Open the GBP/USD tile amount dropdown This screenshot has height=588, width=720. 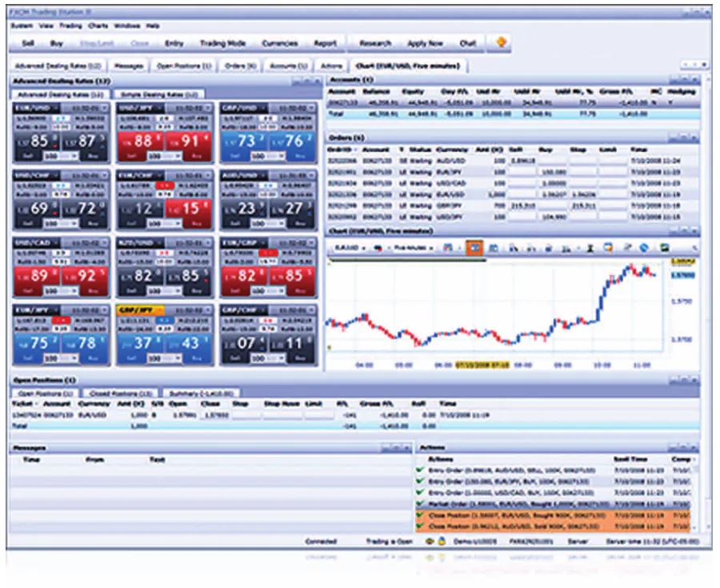click(x=268, y=156)
